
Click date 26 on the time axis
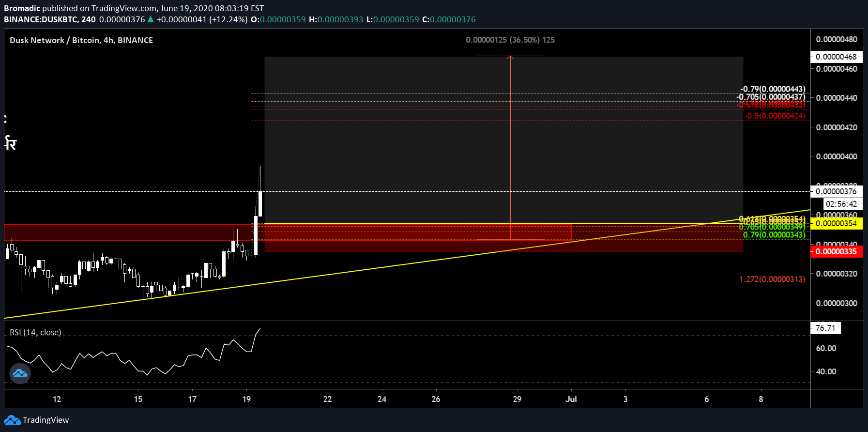click(436, 399)
